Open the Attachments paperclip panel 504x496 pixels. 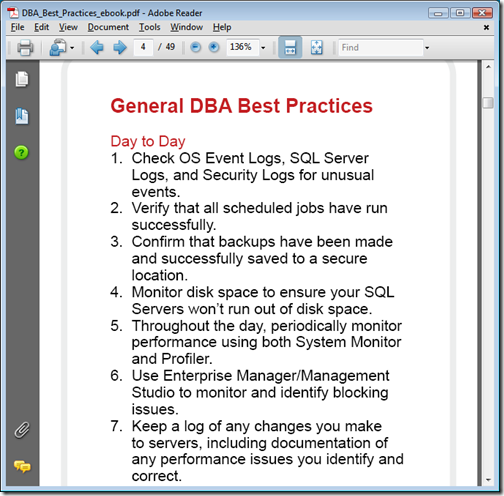[x=22, y=430]
